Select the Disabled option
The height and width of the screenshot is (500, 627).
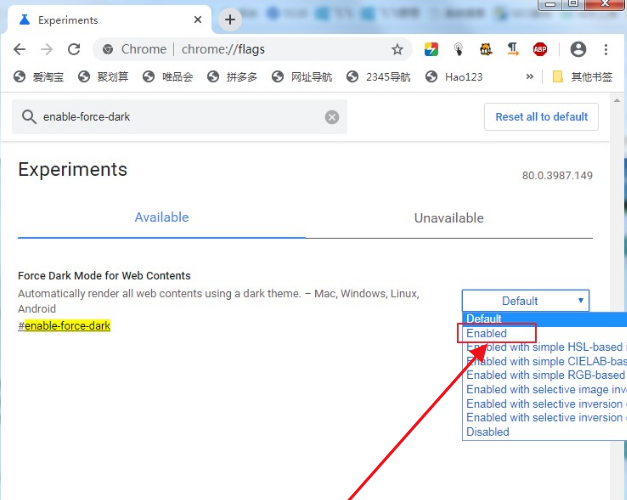click(544, 432)
